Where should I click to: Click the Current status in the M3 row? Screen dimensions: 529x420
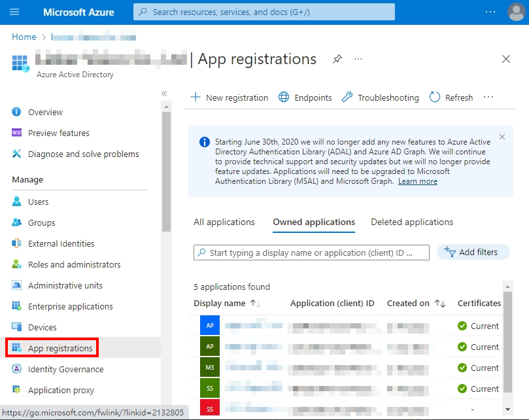click(x=478, y=368)
